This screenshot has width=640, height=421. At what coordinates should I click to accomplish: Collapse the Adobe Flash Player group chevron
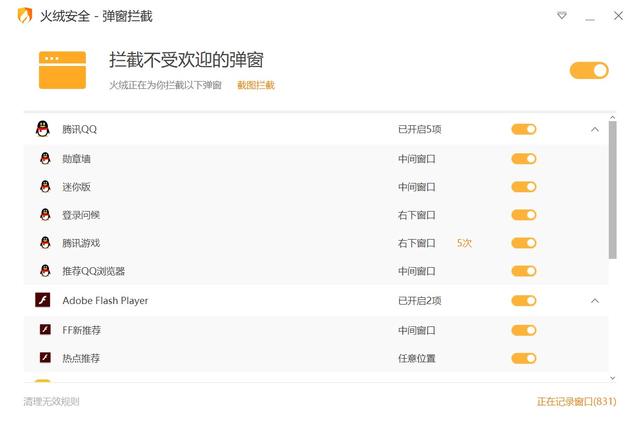(595, 301)
